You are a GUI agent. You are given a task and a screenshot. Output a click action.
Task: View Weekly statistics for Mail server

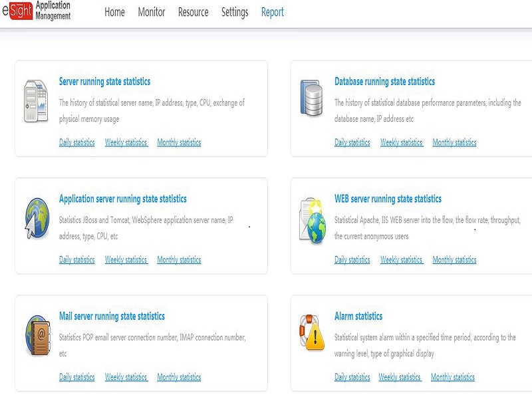[126, 377]
